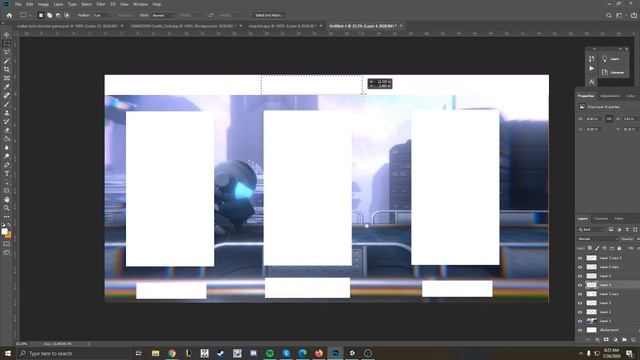Open the Window menu
640x360 pixels.
[x=140, y=4]
